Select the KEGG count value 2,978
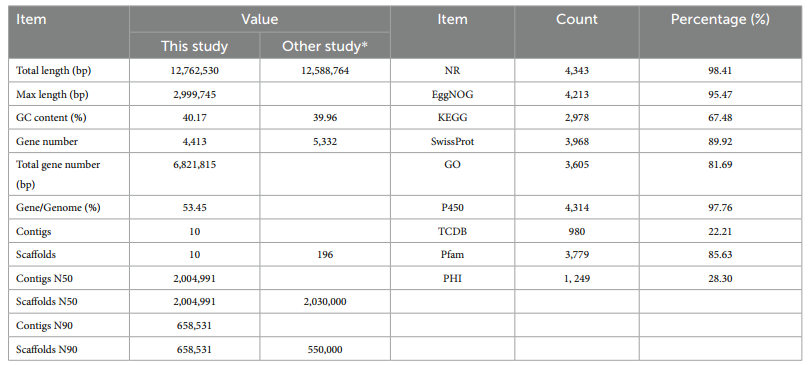The height and width of the screenshot is (365, 809). [x=577, y=118]
